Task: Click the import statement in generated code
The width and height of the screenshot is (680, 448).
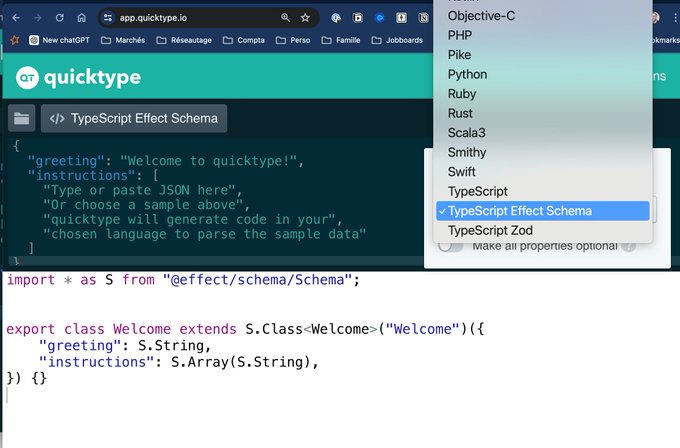Action: [x=183, y=280]
